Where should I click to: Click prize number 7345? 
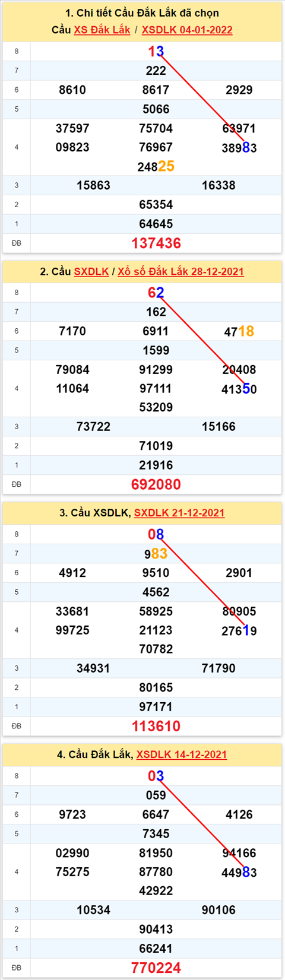[156, 834]
